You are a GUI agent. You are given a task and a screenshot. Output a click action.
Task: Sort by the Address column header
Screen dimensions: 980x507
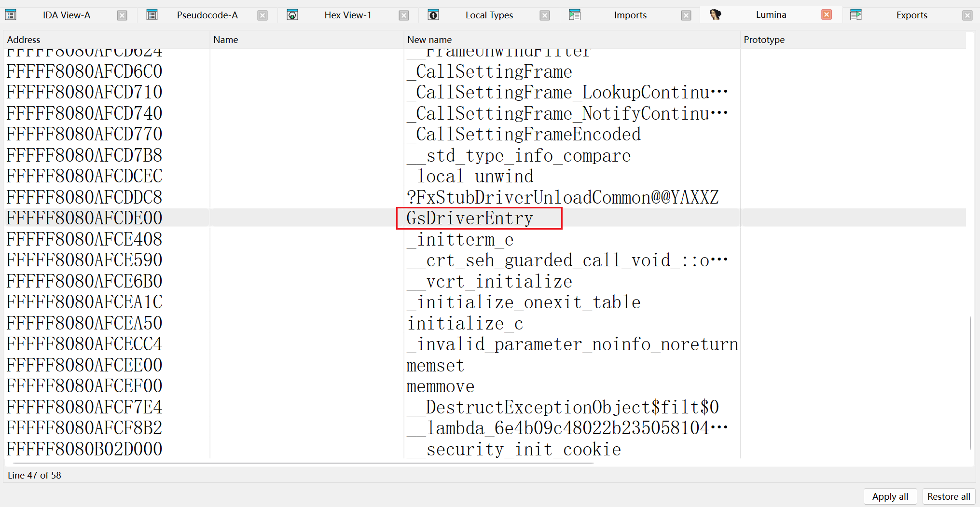coord(24,40)
